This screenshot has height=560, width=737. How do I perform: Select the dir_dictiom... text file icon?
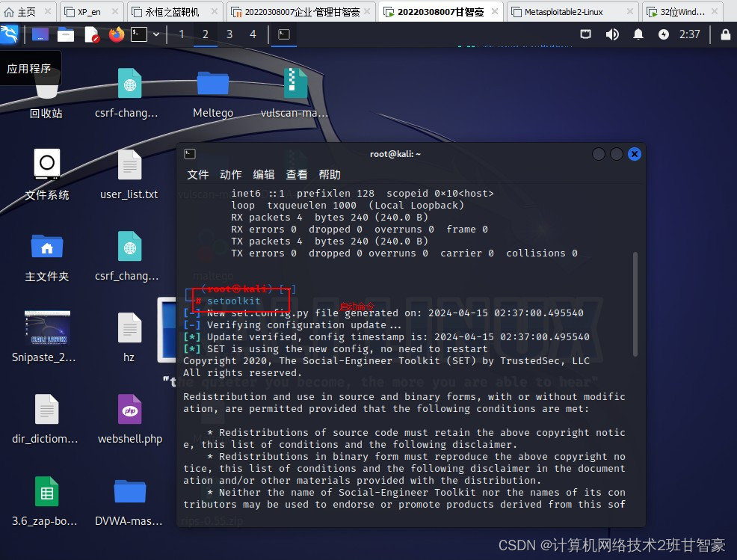(x=46, y=419)
